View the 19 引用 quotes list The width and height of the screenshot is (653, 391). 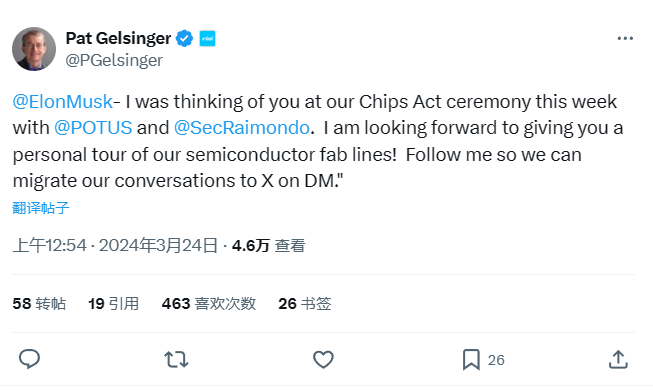coord(113,304)
